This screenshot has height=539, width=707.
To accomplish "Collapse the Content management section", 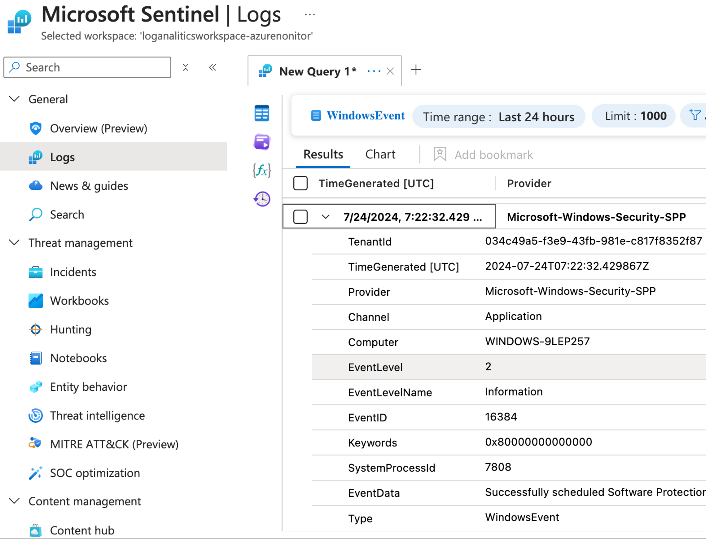I will click(x=14, y=502).
